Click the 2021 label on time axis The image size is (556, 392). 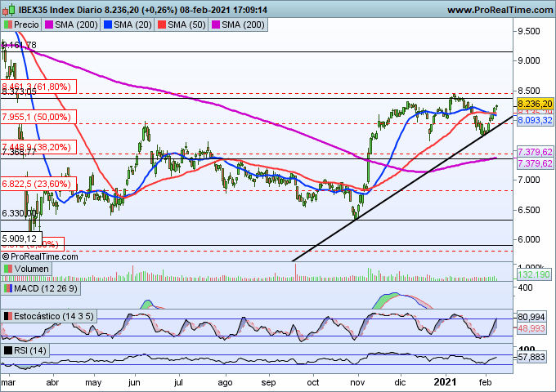coord(445,382)
